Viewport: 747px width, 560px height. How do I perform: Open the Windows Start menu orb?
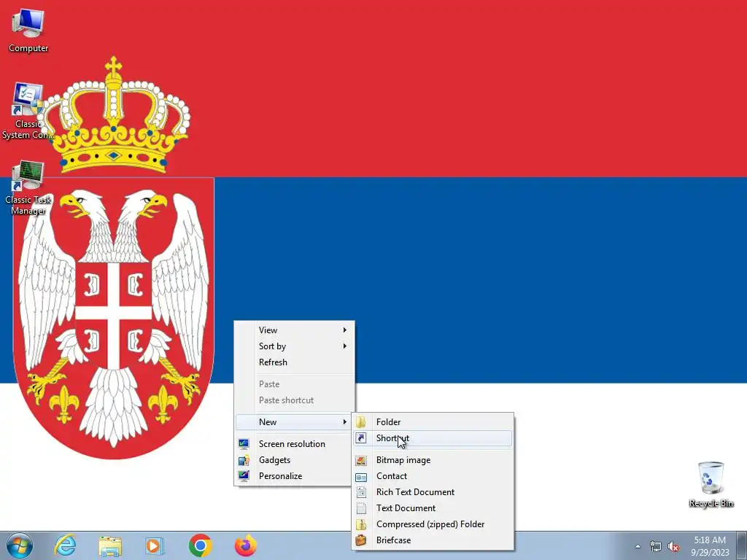[x=20, y=545]
